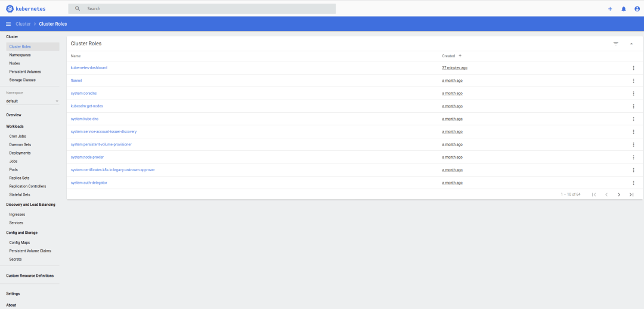Select Nodes in the sidebar
The width and height of the screenshot is (644, 309).
click(x=14, y=63)
